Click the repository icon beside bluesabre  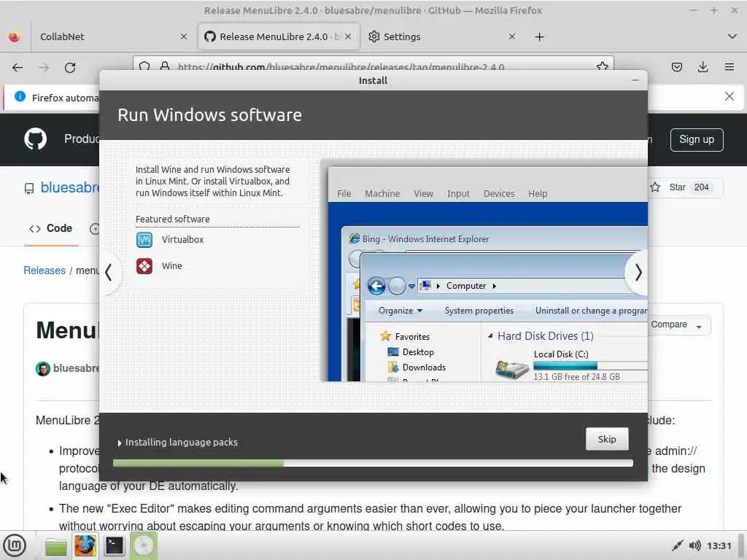pyautogui.click(x=29, y=189)
